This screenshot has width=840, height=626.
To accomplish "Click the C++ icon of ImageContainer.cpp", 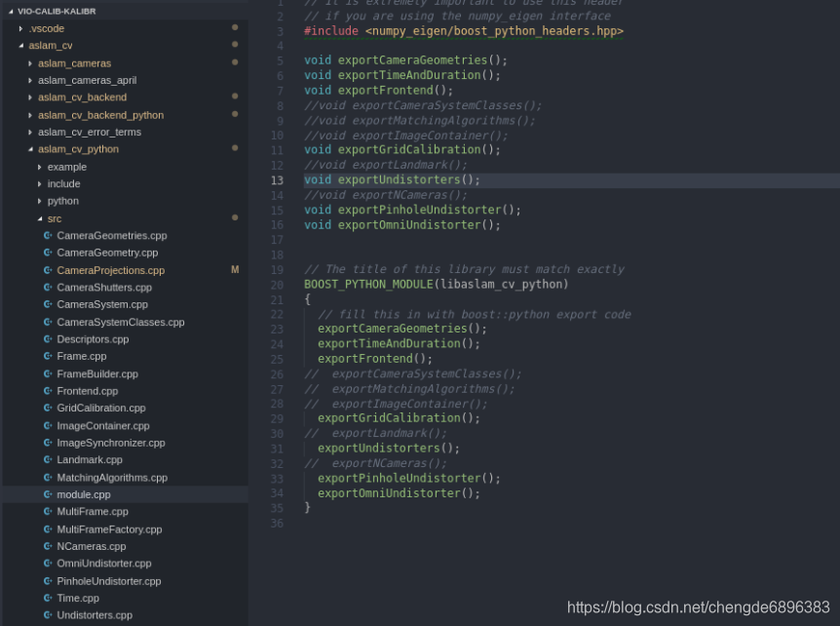I will point(48,426).
